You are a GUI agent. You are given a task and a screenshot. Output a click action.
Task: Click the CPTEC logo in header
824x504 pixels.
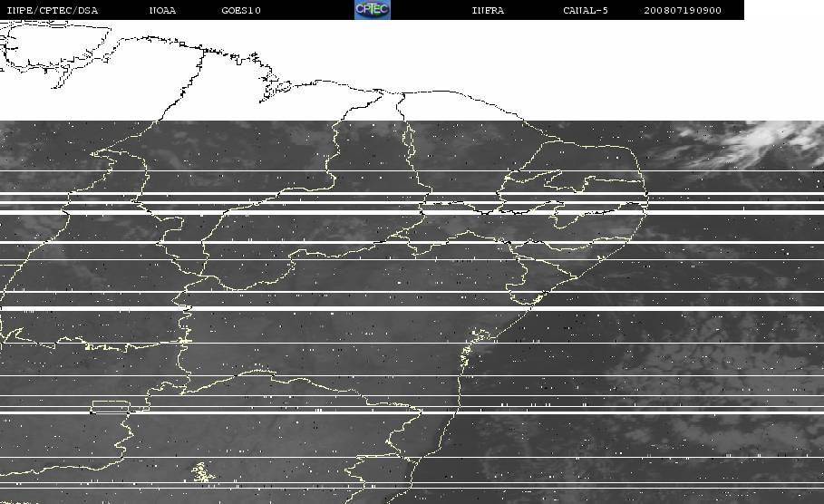coord(373,9)
